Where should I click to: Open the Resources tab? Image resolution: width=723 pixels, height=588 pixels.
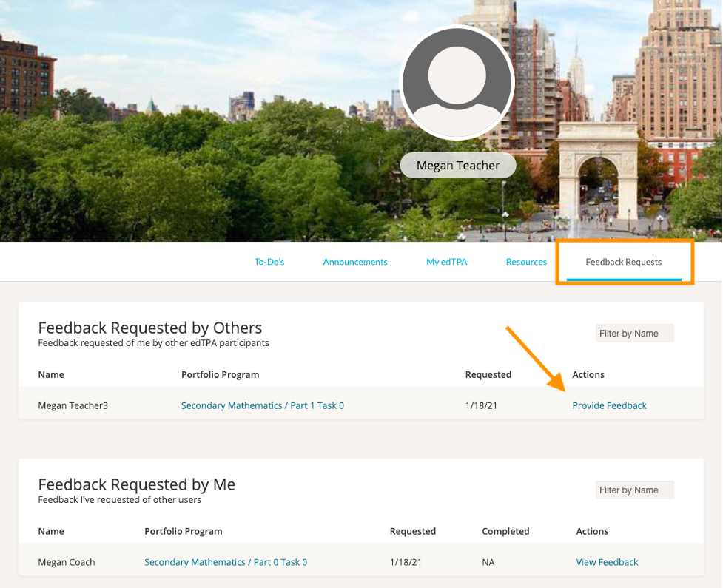[x=526, y=262]
